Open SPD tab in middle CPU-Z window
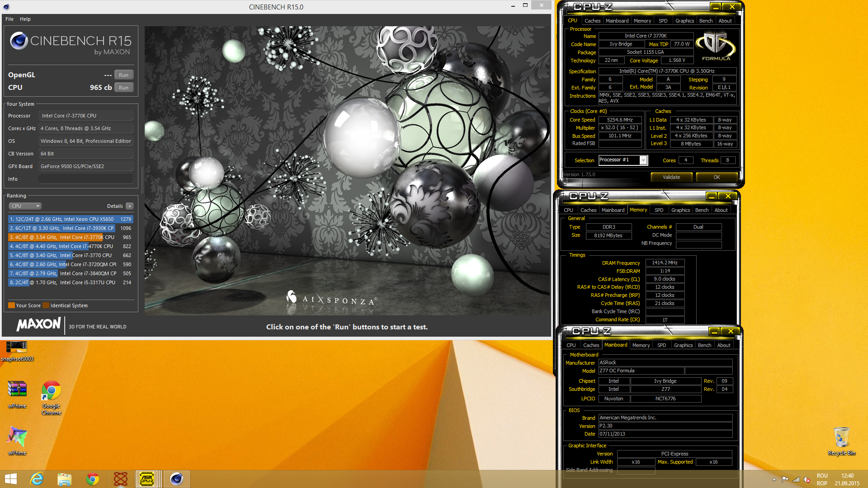 click(x=659, y=210)
